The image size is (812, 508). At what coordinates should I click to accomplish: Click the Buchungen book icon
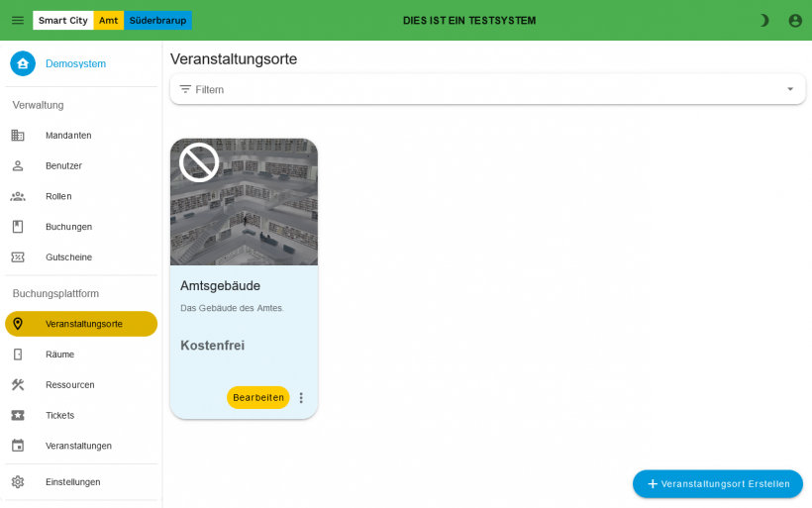point(18,227)
